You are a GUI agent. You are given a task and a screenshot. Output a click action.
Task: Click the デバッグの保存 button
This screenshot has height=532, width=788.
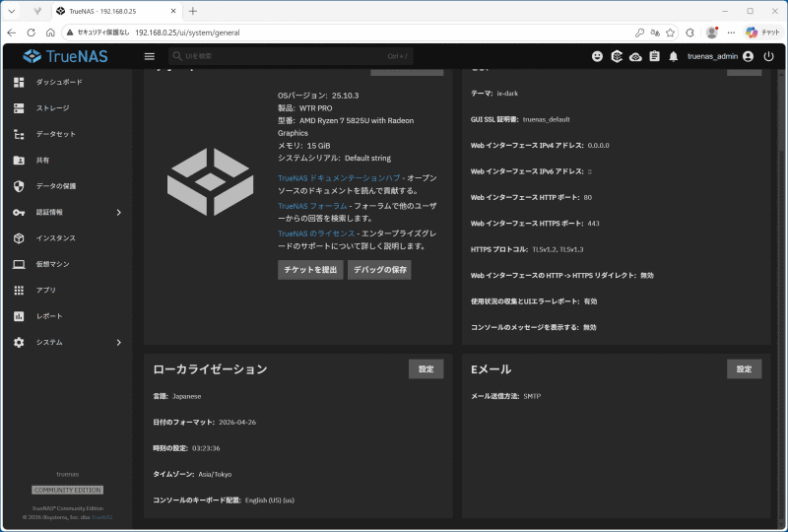click(x=380, y=270)
